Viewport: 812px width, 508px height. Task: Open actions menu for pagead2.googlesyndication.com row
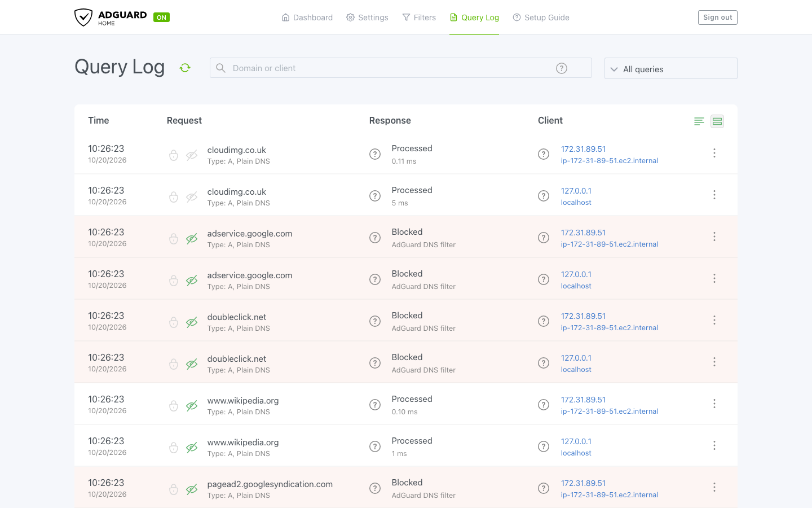pos(714,487)
